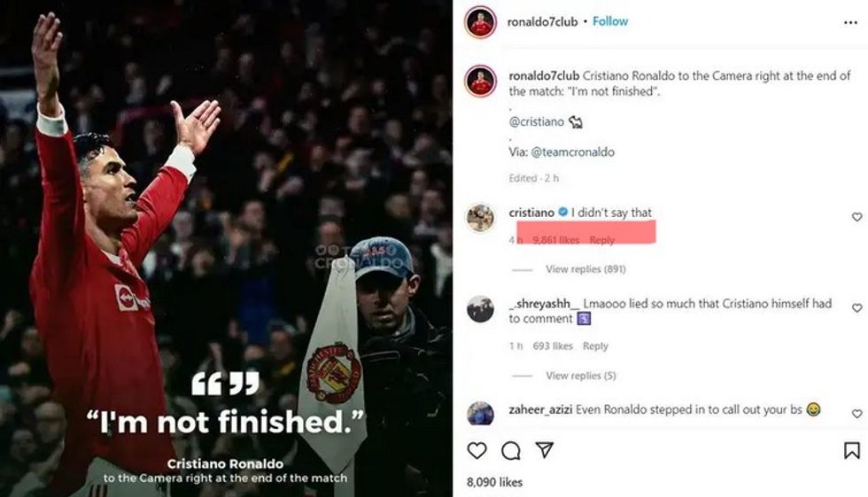
Task: Follow the ronaldo7club account
Action: (610, 21)
